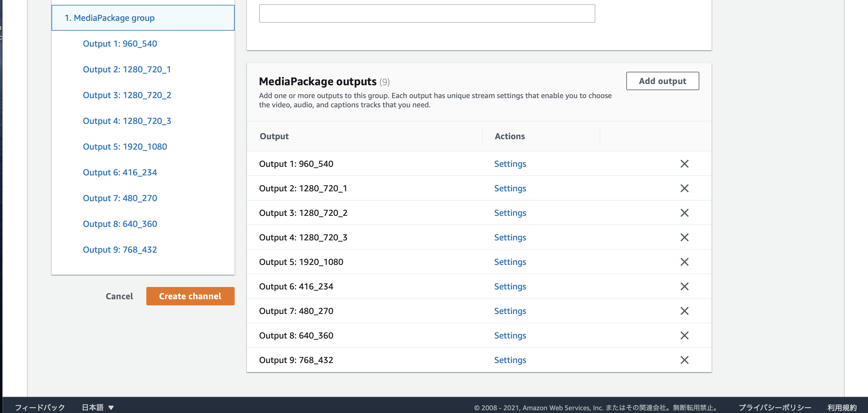Remove Output 4: 1280_720_3 with its X icon
868x413 pixels.
[x=684, y=238]
